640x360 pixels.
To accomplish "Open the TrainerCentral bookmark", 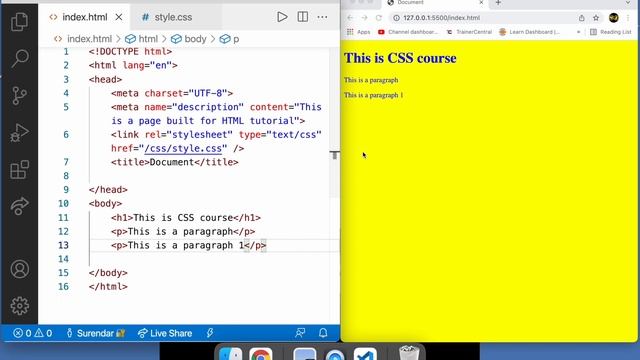I will click(x=469, y=32).
